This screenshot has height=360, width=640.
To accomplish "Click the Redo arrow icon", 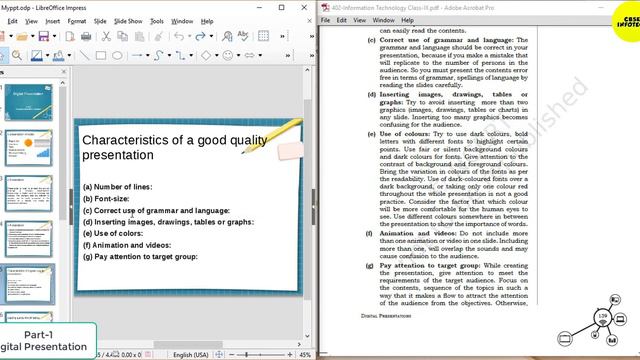I will pyautogui.click(x=200, y=36).
